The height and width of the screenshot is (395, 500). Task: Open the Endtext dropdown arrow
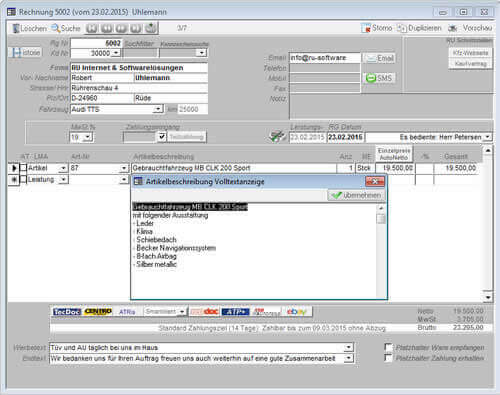[x=348, y=358]
